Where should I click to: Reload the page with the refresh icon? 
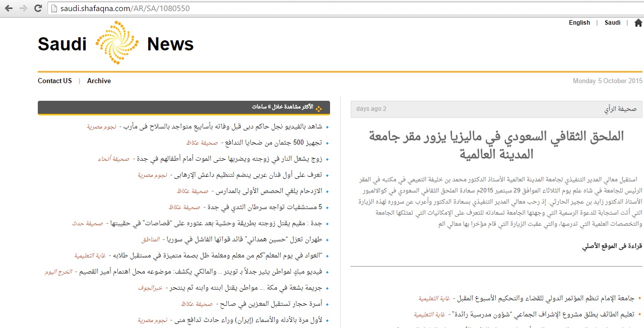[38, 9]
